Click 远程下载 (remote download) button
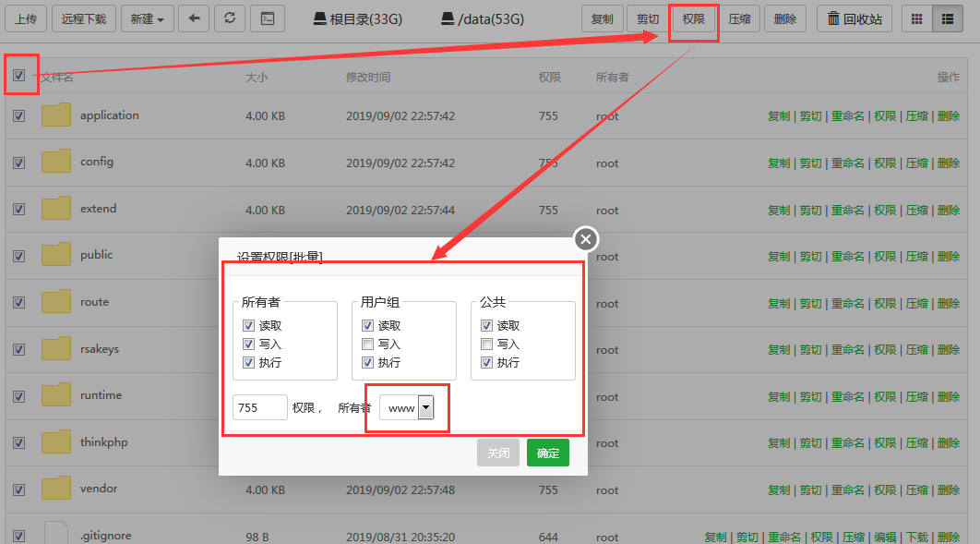980x544 pixels. [84, 18]
